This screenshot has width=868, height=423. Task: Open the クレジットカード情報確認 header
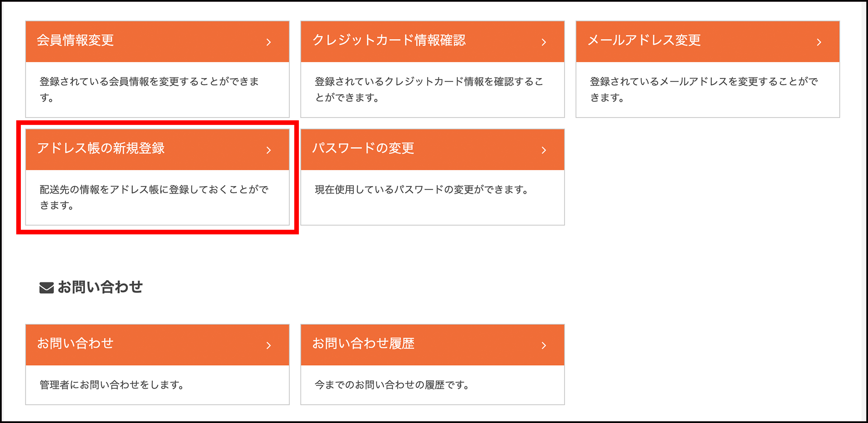click(x=433, y=42)
